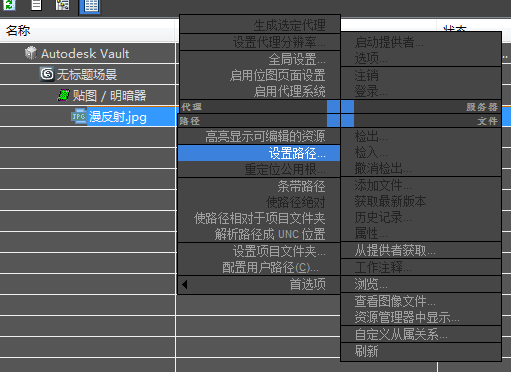Select 重定位公用根... menu entry
This screenshot has height=372, width=511.
[x=259, y=169]
